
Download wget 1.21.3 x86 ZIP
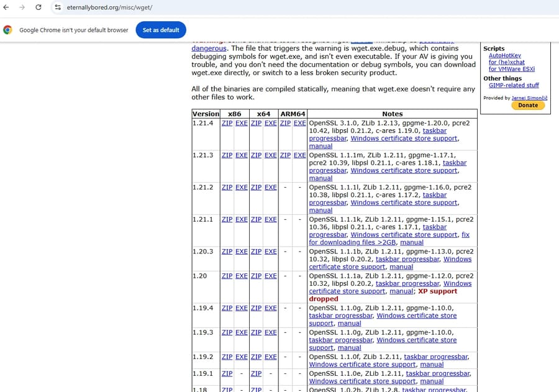pyautogui.click(x=227, y=155)
